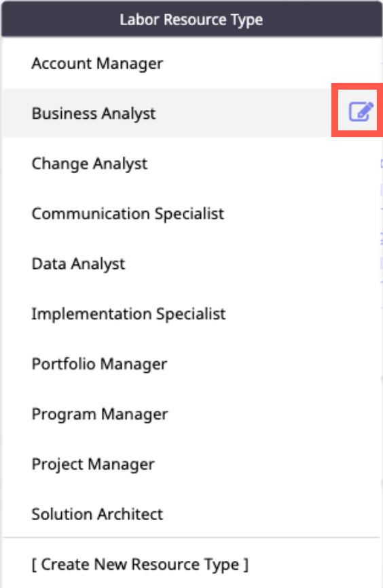Image resolution: width=383 pixels, height=588 pixels.
Task: Select Account Manager from the list
Action: 191,63
